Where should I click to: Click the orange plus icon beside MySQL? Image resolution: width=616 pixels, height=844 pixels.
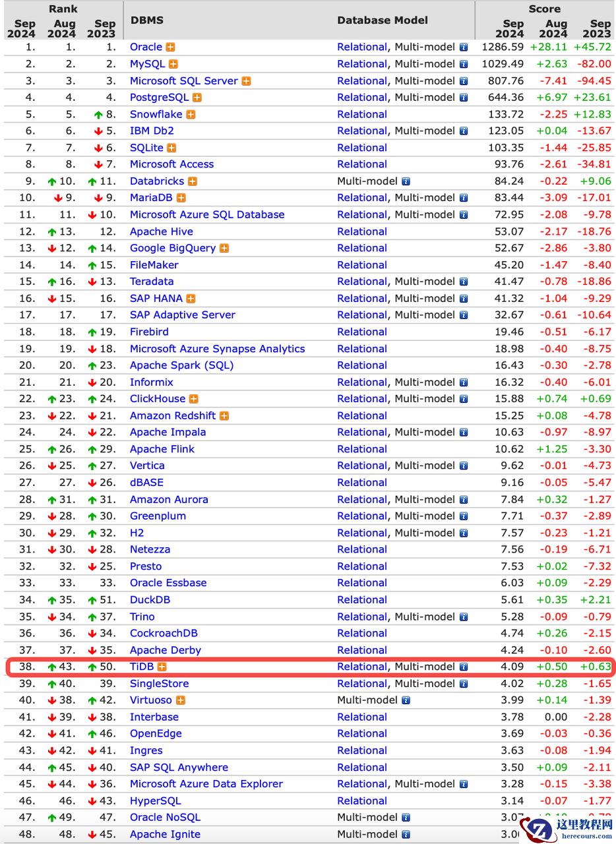pos(173,64)
